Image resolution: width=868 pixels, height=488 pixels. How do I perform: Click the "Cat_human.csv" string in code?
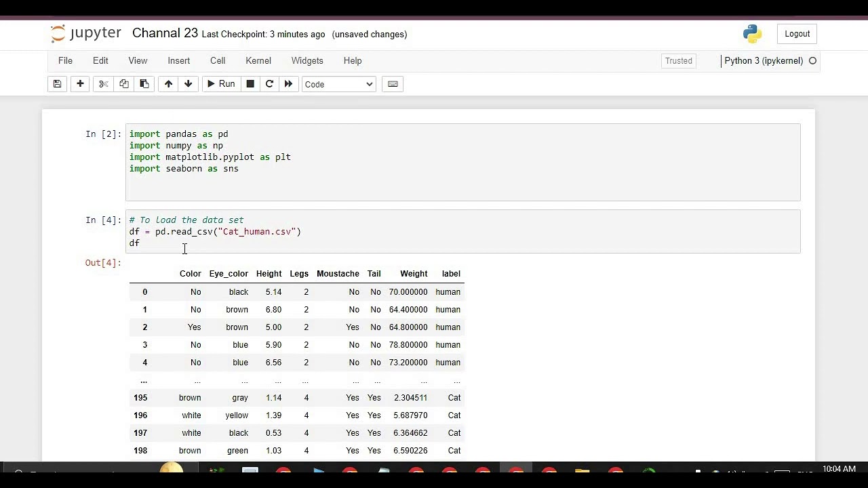[x=257, y=232]
